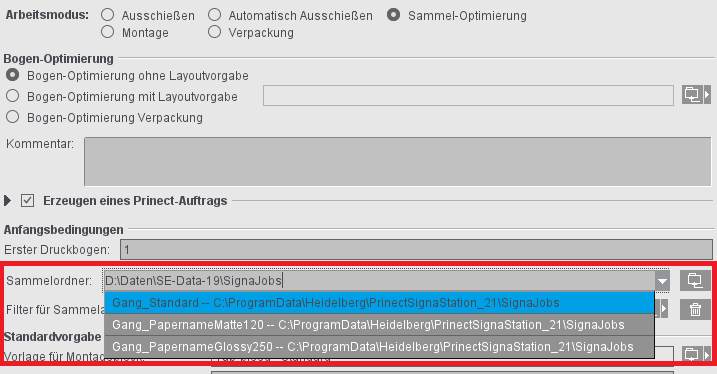The width and height of the screenshot is (717, 374).
Task: Select Automatisch Ausschießen work mode
Action: (x=214, y=15)
